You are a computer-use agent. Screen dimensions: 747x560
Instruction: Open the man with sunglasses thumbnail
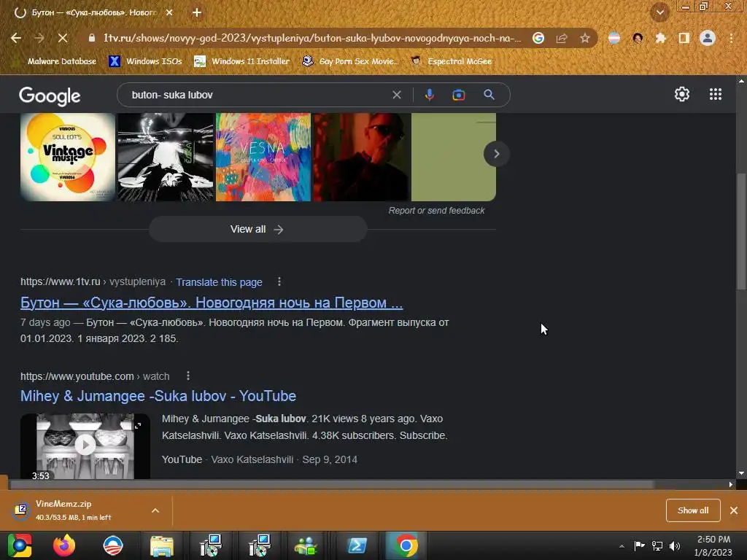click(x=362, y=157)
